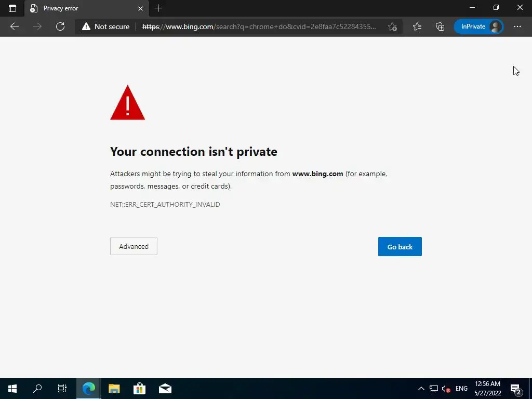Click the NET::ERR_CERT_AUTHORITY_INVALID error code

tap(165, 204)
